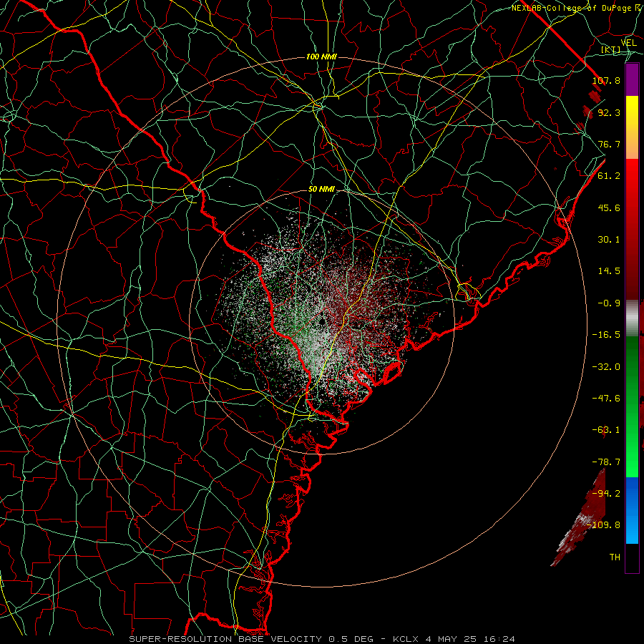644x644 pixels.
Task: Pick the blue segment of the color bar
Action: [x=632, y=510]
